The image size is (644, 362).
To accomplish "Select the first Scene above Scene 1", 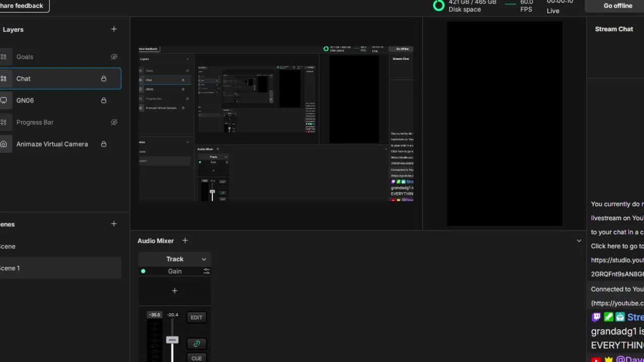I will click(x=60, y=246).
